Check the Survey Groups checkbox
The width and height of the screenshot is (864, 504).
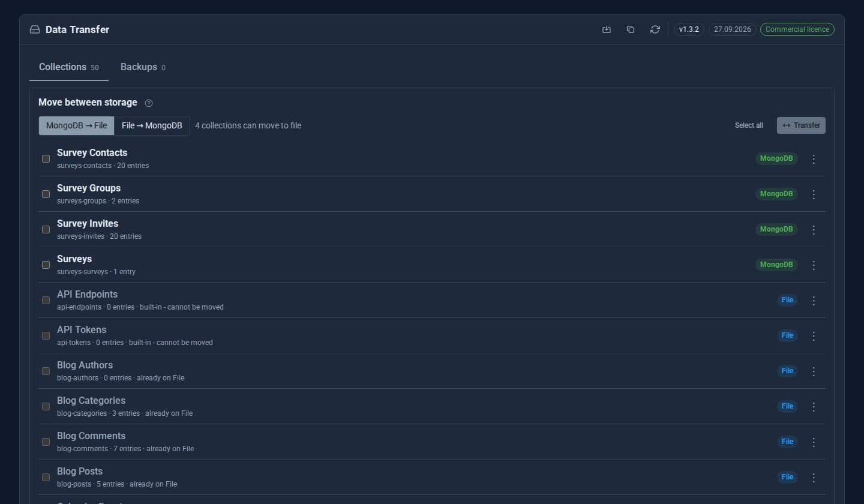point(46,194)
